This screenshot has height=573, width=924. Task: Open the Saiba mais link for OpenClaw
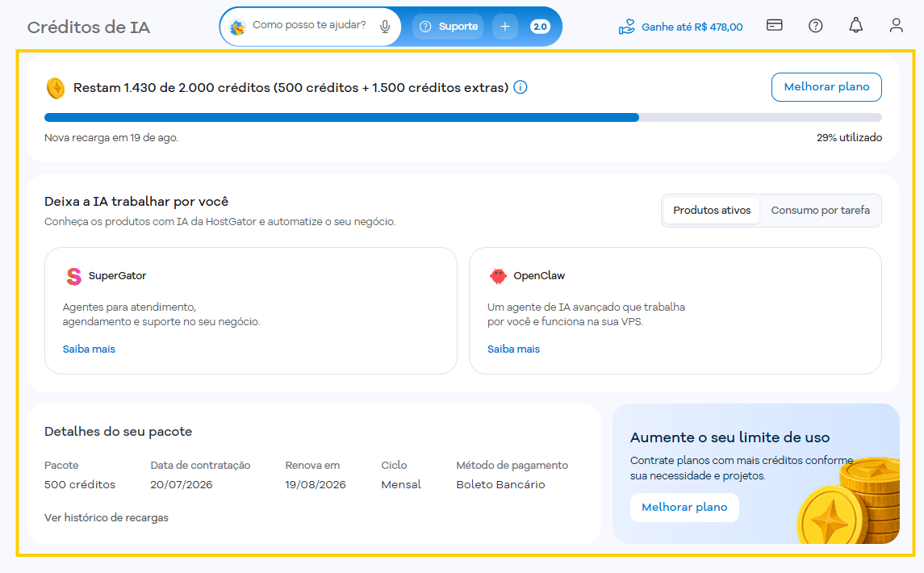pyautogui.click(x=513, y=349)
